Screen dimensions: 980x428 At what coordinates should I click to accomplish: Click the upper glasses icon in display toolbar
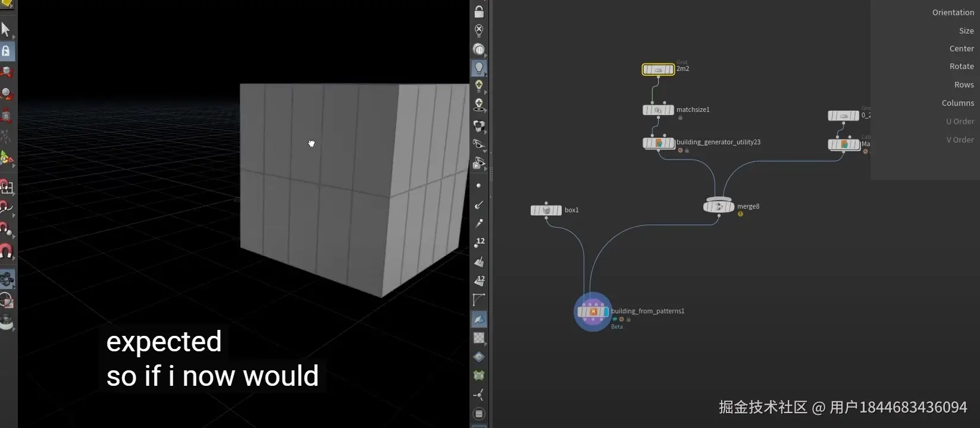click(x=479, y=144)
